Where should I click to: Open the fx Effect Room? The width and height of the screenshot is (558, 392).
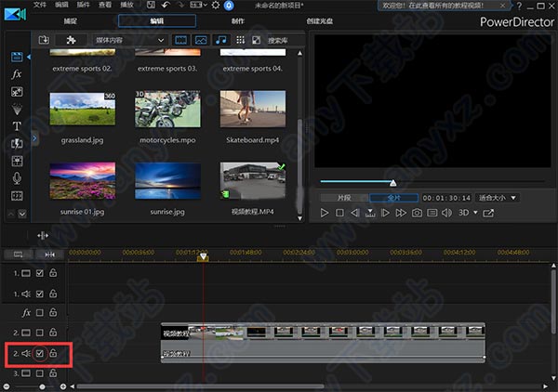pos(17,74)
